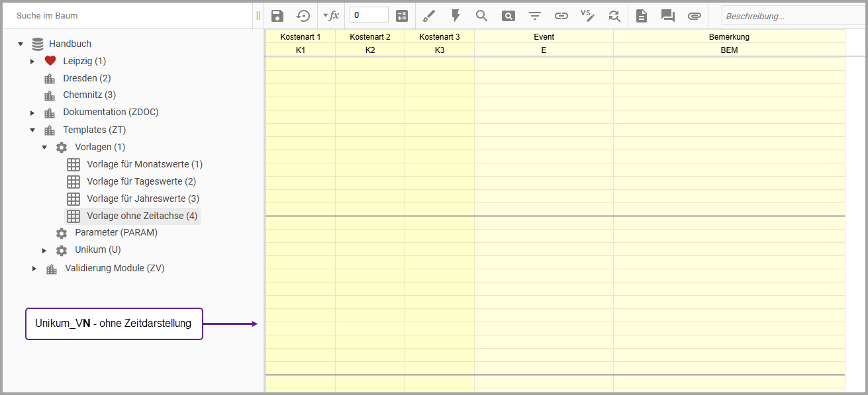Expand the Leipzig (1) tree node

[32, 62]
